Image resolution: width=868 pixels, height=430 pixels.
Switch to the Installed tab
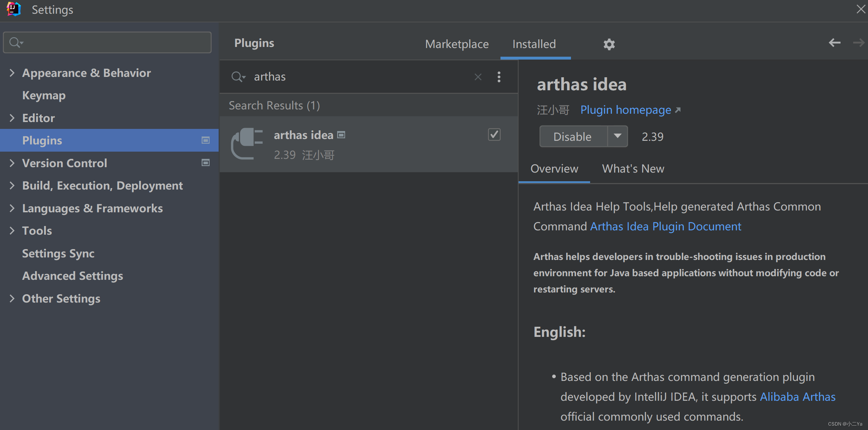[x=534, y=44]
